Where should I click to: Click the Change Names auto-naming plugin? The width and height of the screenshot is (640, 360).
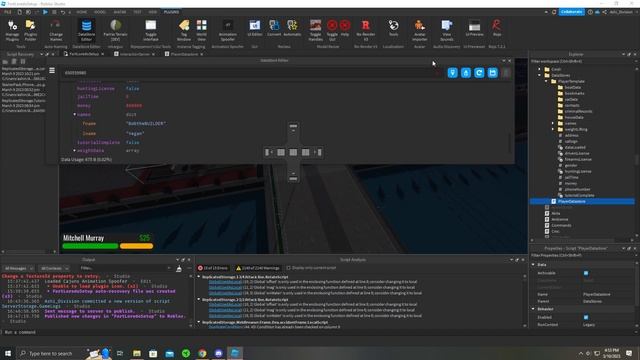(x=56, y=30)
